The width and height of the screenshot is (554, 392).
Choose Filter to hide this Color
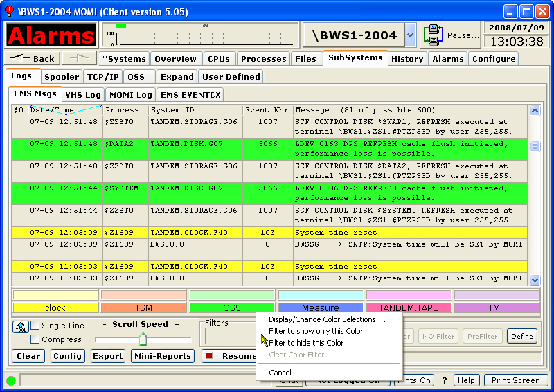pyautogui.click(x=306, y=343)
